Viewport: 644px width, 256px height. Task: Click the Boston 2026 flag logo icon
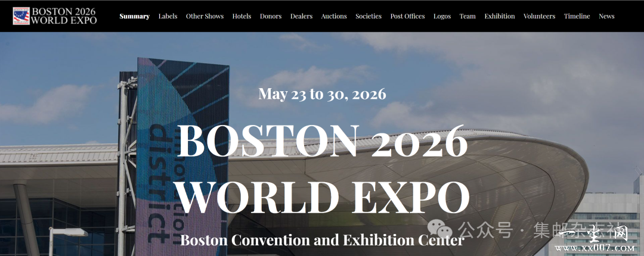pos(21,16)
